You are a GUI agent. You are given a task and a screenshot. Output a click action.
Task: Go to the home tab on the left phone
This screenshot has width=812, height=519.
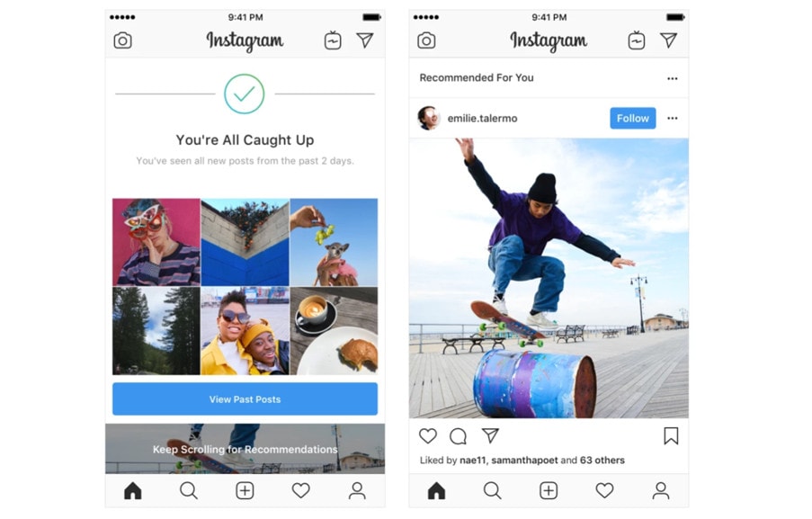(132, 490)
